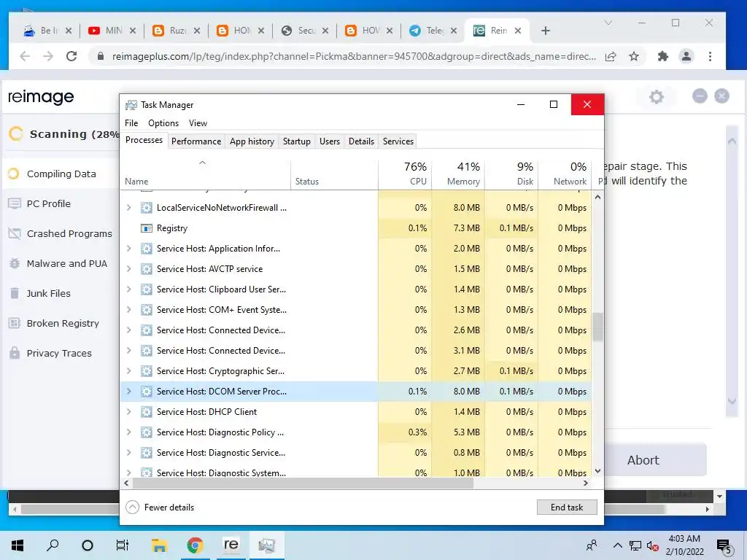The width and height of the screenshot is (747, 560).
Task: Sort processes by Network column
Action: click(565, 174)
